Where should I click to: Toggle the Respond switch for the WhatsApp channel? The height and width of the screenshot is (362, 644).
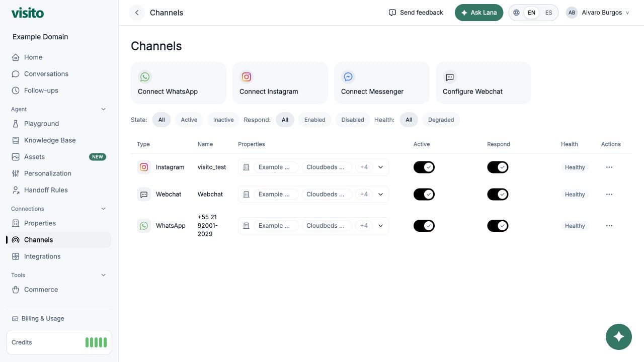(498, 226)
